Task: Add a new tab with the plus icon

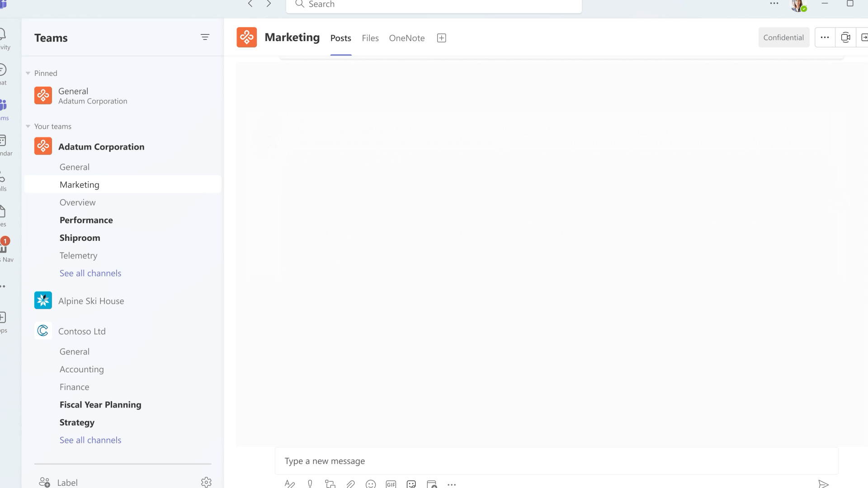Action: (x=442, y=38)
